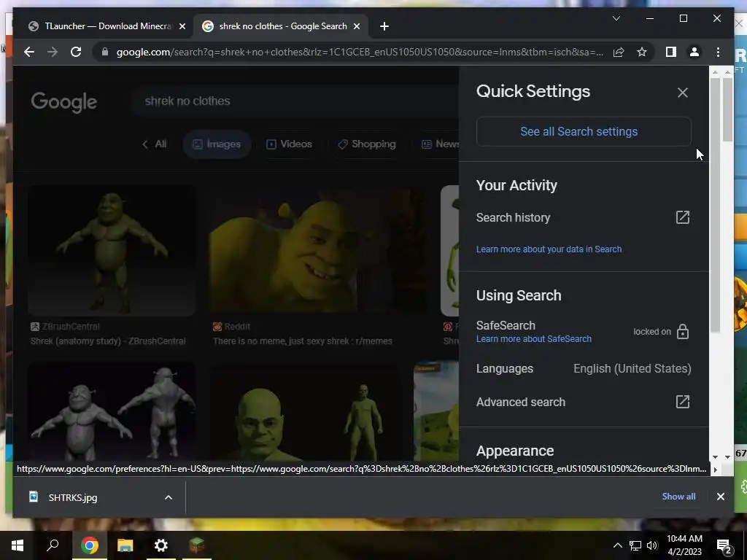Open tab search dropdown arrow
The height and width of the screenshot is (560, 747).
click(616, 18)
